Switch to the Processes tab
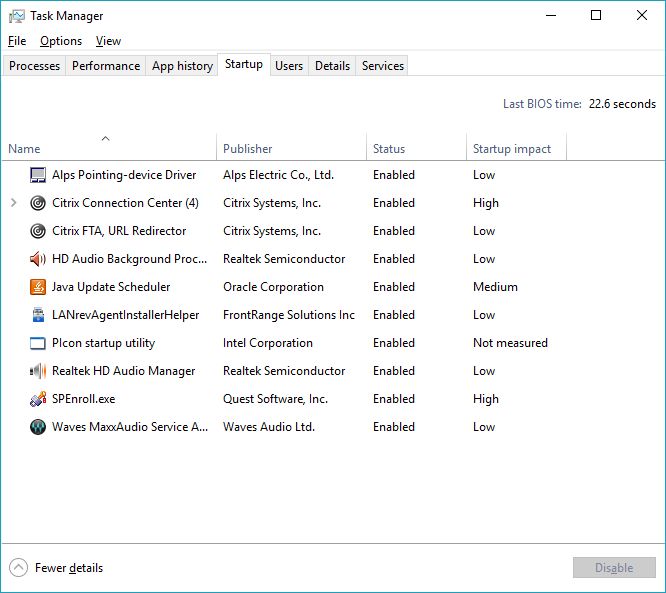666x593 pixels. pos(34,66)
